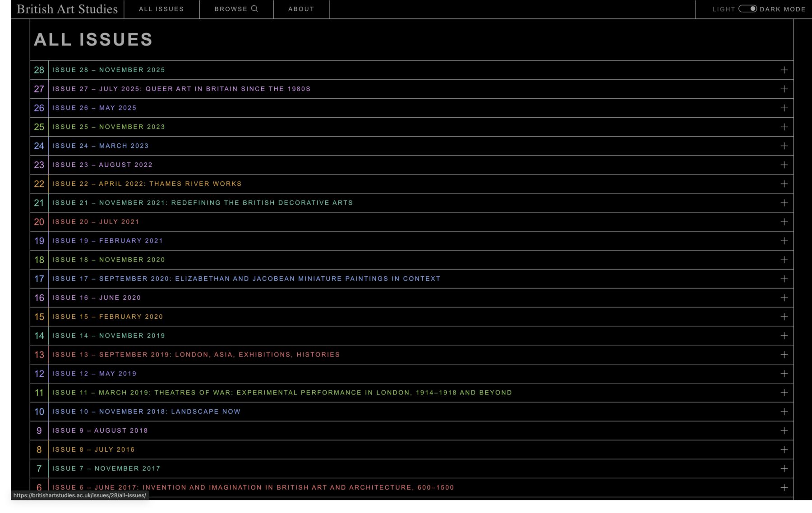Click the plus icon for Issue 28
The height and width of the screenshot is (513, 812).
(x=784, y=70)
